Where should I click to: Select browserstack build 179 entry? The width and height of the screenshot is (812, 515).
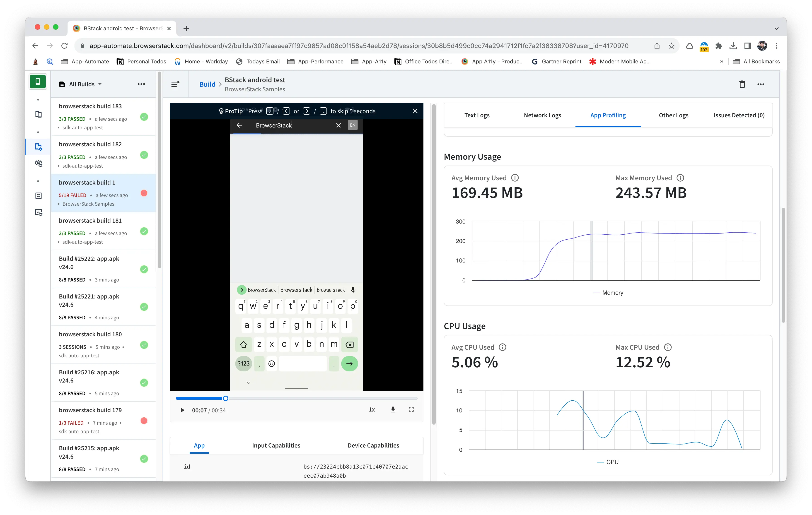click(x=90, y=410)
